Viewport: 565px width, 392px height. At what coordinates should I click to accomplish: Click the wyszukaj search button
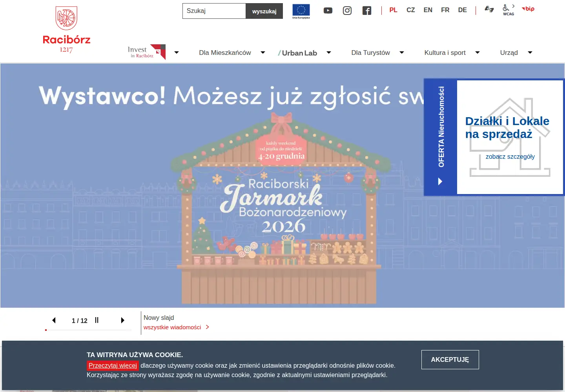click(264, 11)
